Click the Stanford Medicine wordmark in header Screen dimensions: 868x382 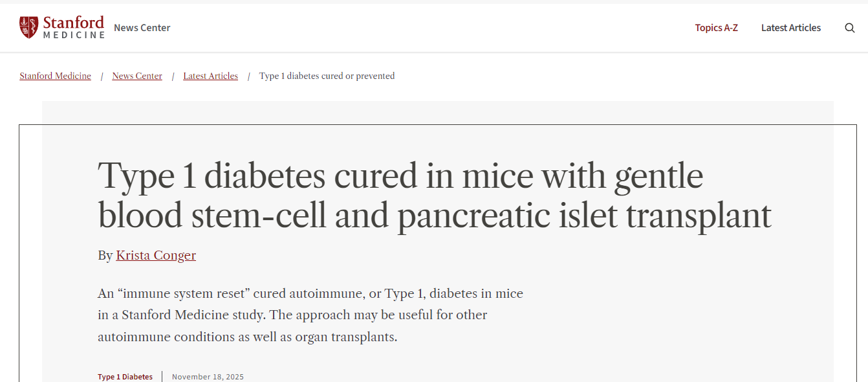[73, 27]
